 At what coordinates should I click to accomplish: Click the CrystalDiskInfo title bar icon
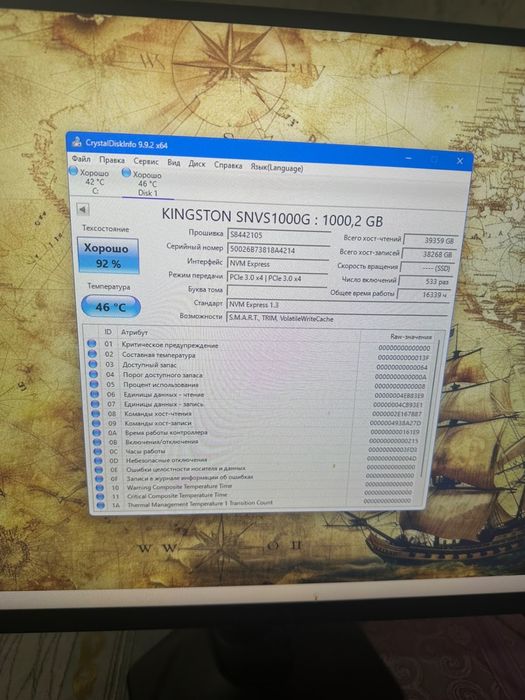coord(77,142)
